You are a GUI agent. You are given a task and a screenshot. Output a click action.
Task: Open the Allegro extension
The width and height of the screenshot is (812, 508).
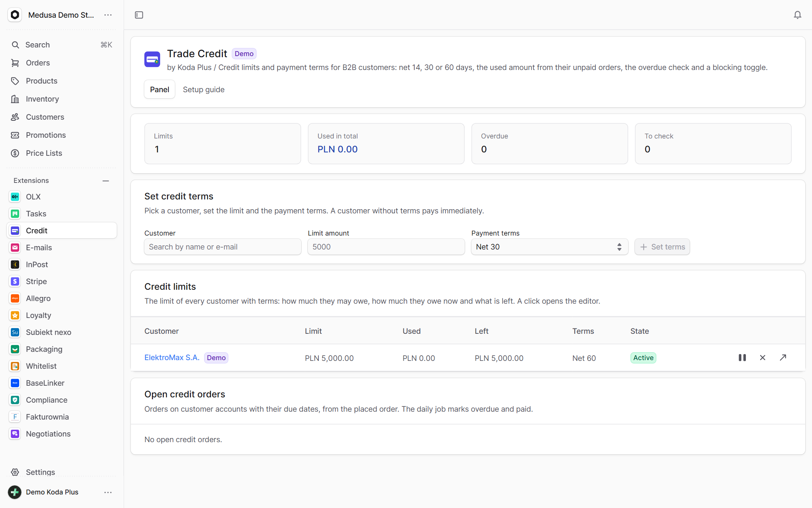point(62,298)
